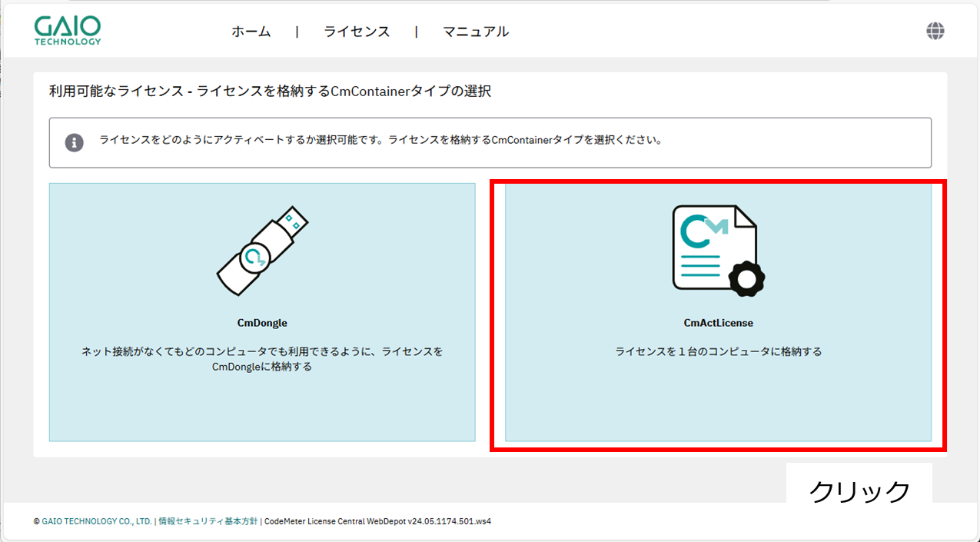This screenshot has width=980, height=542.
Task: Select the CmActLicense document icon
Action: coord(713,248)
